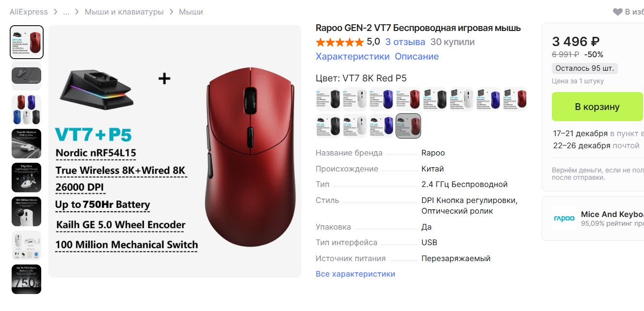This screenshot has width=644, height=311.
Task: Open 'Мыши и клавиатуры' breadcrumb link
Action: (124, 12)
